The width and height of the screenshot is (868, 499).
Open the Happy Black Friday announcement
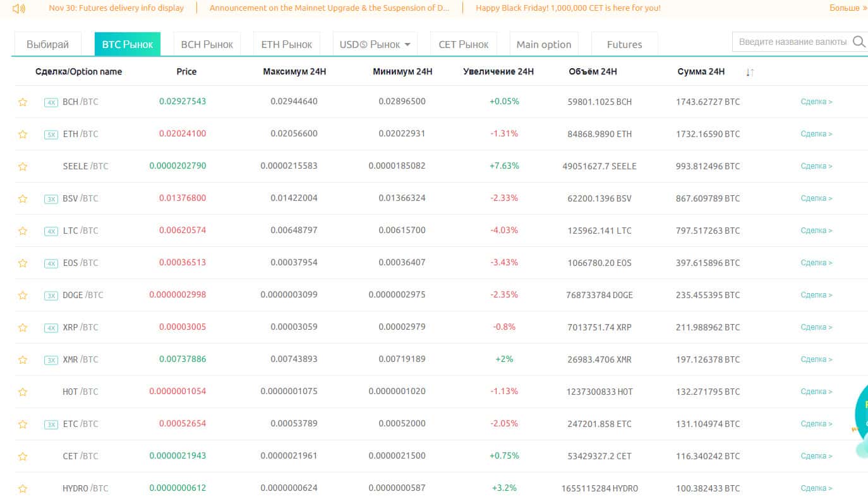click(x=568, y=8)
